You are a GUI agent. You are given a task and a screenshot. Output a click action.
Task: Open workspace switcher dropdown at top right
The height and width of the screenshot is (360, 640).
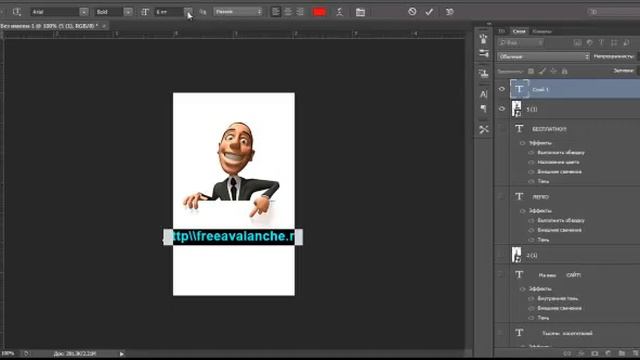613,12
